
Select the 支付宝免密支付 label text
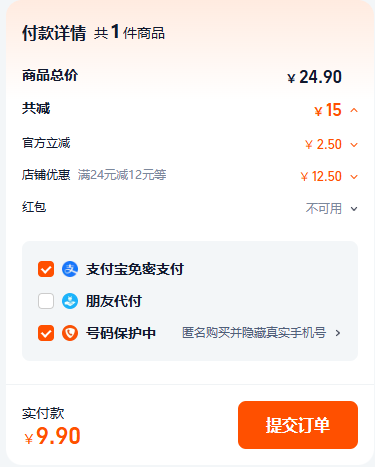point(135,269)
